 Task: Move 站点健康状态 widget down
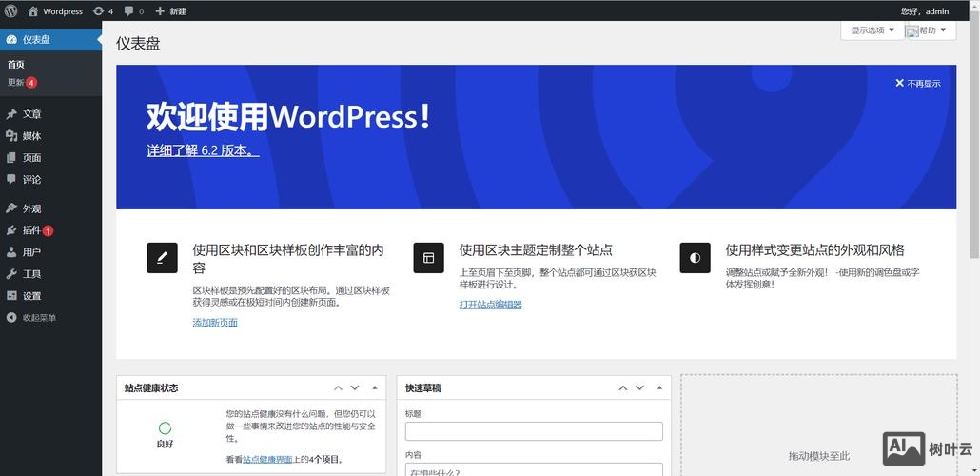click(355, 387)
